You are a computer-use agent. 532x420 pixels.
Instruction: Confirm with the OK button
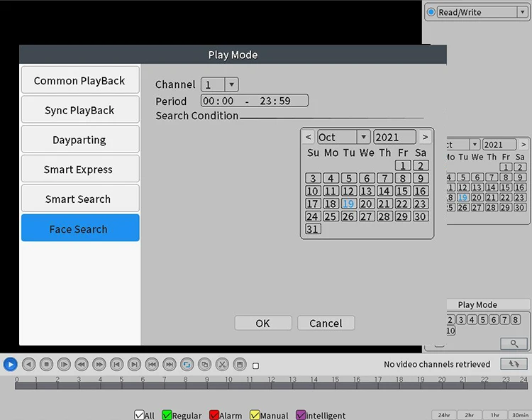(263, 323)
